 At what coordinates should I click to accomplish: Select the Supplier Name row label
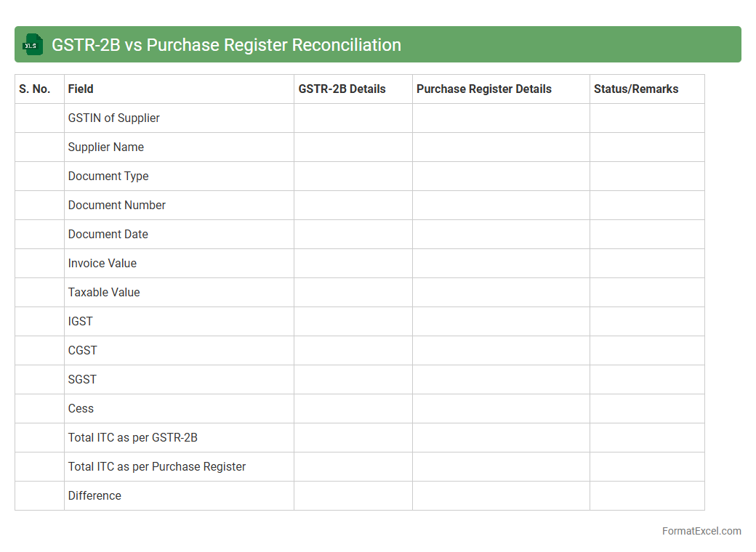coord(106,147)
